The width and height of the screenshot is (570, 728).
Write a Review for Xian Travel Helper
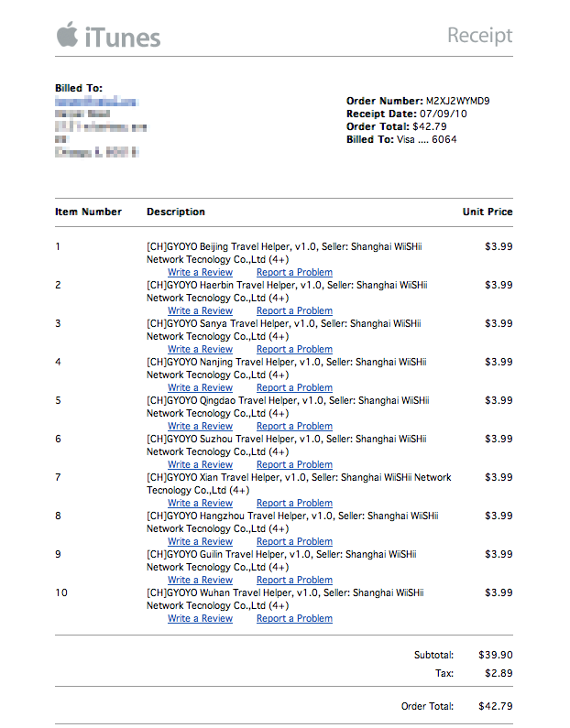[x=200, y=503]
